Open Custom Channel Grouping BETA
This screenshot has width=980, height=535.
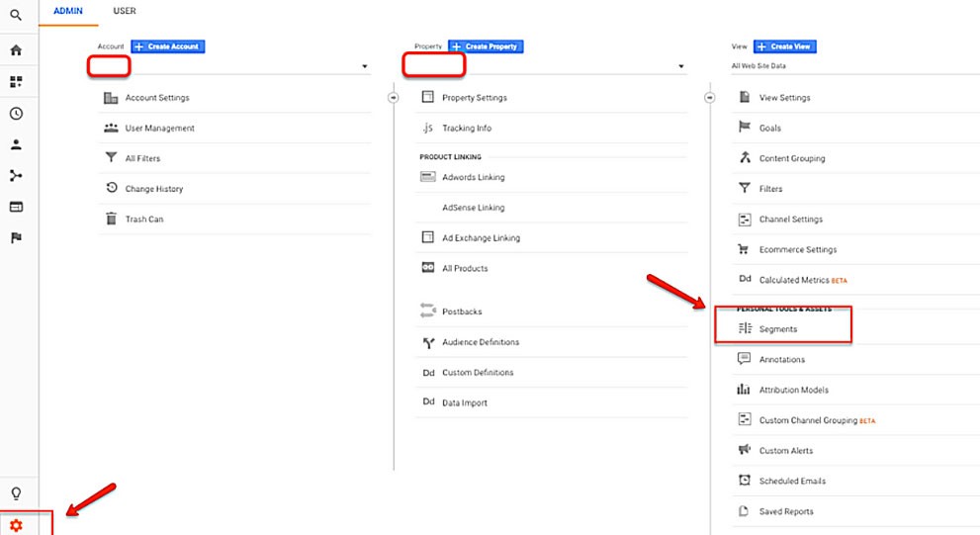click(817, 420)
